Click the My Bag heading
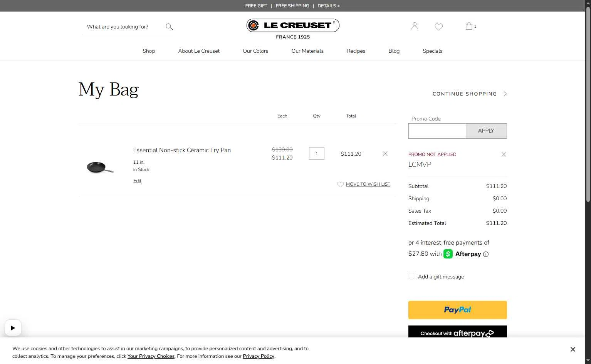The height and width of the screenshot is (364, 591). pos(109,89)
